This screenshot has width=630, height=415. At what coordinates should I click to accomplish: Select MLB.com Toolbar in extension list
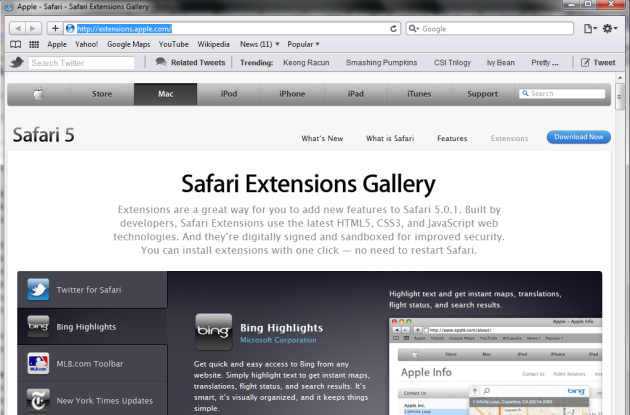pyautogui.click(x=92, y=364)
